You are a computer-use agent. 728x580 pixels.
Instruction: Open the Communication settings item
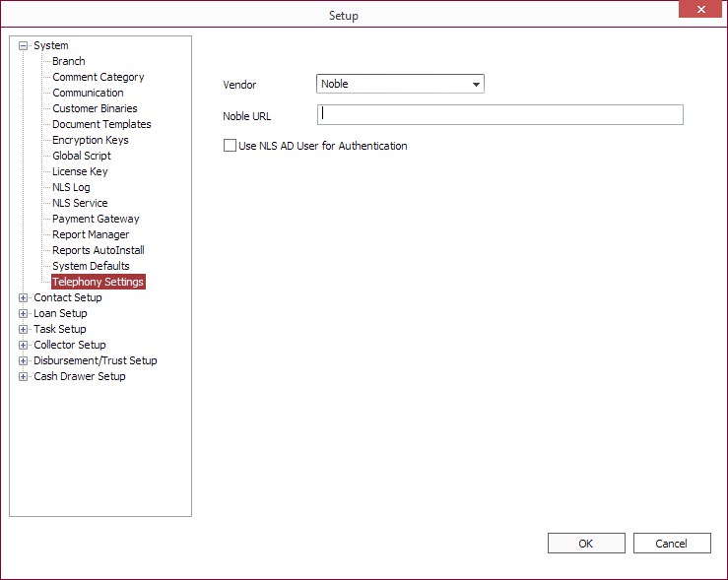tap(88, 93)
